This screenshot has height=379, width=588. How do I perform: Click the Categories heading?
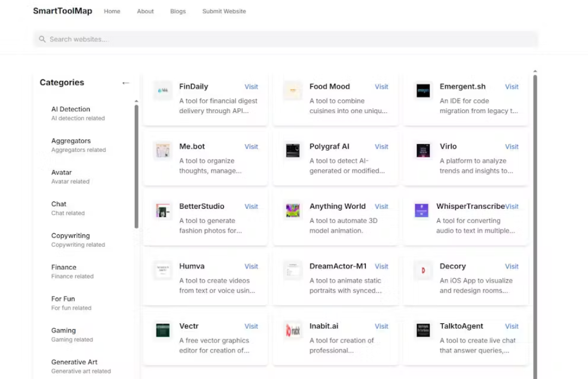pyautogui.click(x=62, y=82)
